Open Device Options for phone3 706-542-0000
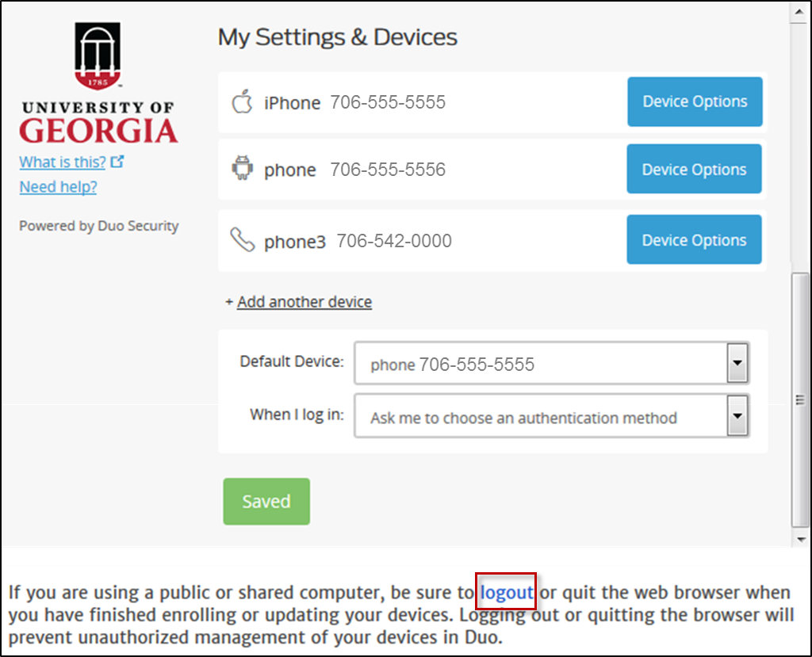 (x=694, y=239)
